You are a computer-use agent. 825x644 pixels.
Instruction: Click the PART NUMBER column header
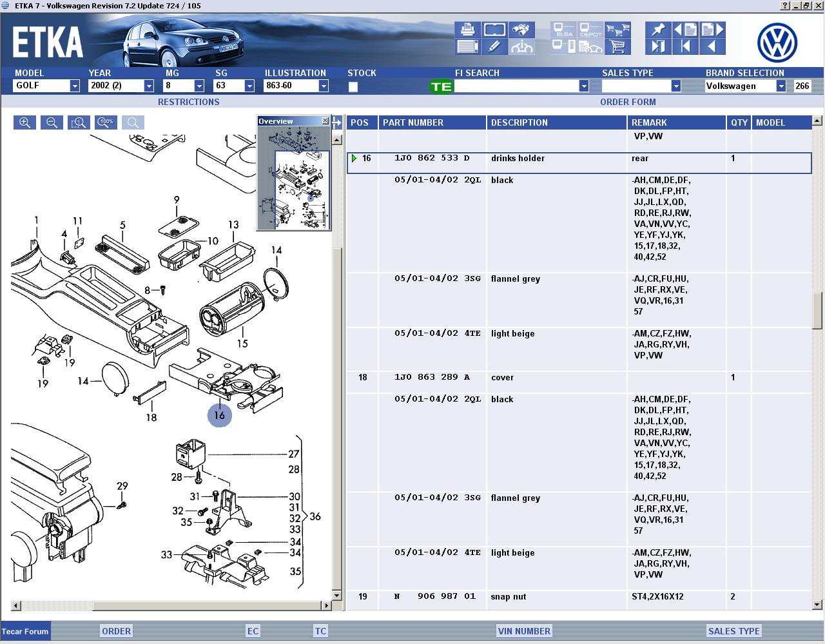(432, 122)
